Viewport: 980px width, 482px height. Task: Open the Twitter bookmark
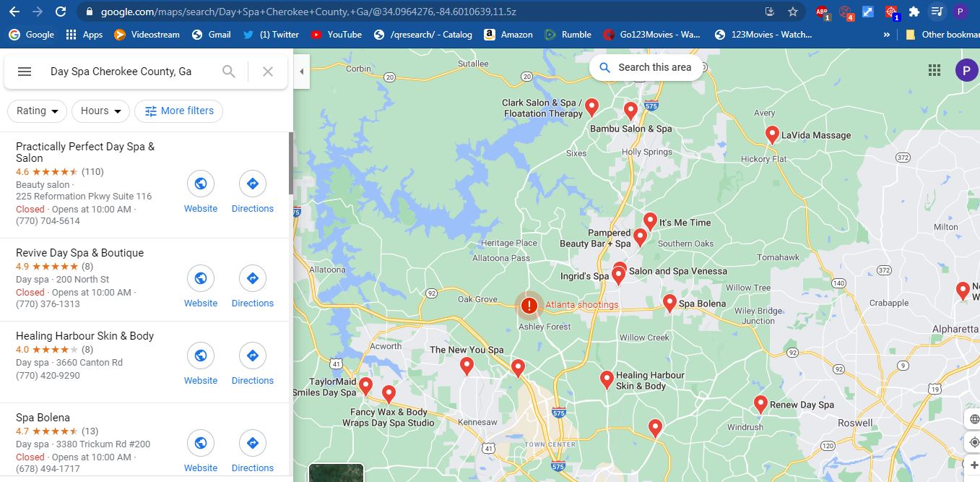(271, 34)
